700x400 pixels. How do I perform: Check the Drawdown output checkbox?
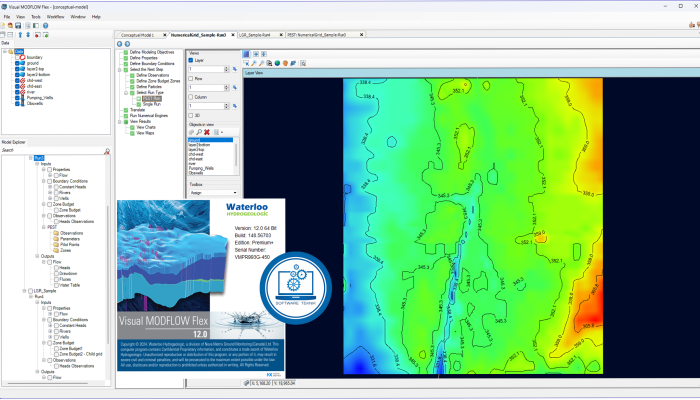[56, 274]
